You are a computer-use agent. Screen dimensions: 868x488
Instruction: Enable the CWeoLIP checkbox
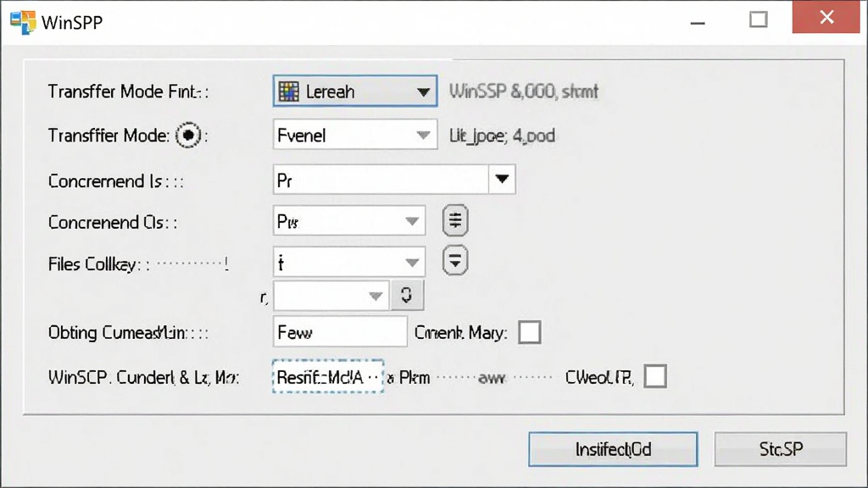(x=655, y=377)
